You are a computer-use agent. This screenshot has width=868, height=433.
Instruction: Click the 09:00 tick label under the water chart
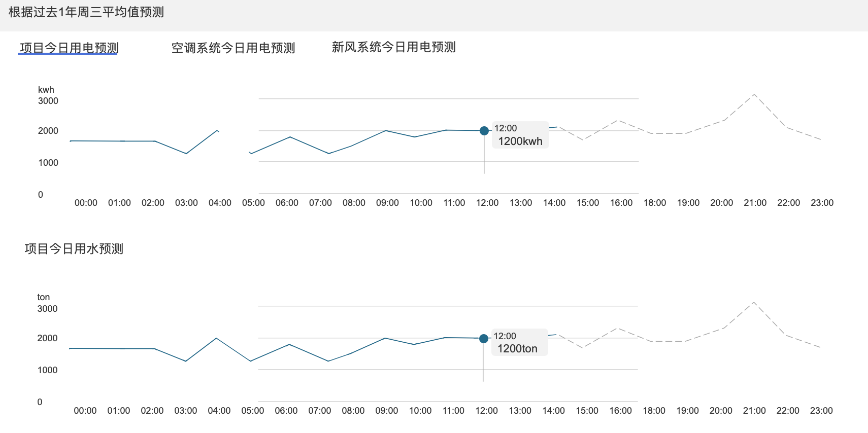(x=386, y=411)
